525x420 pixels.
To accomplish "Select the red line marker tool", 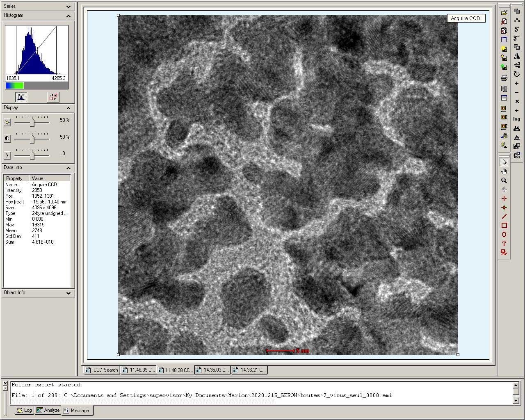I will [504, 217].
